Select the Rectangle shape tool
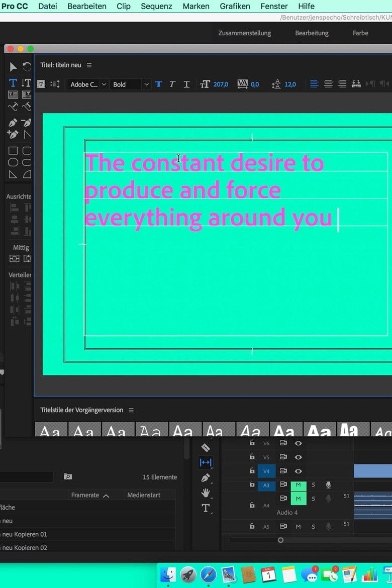Screen dimensions: 392x588 [13, 150]
